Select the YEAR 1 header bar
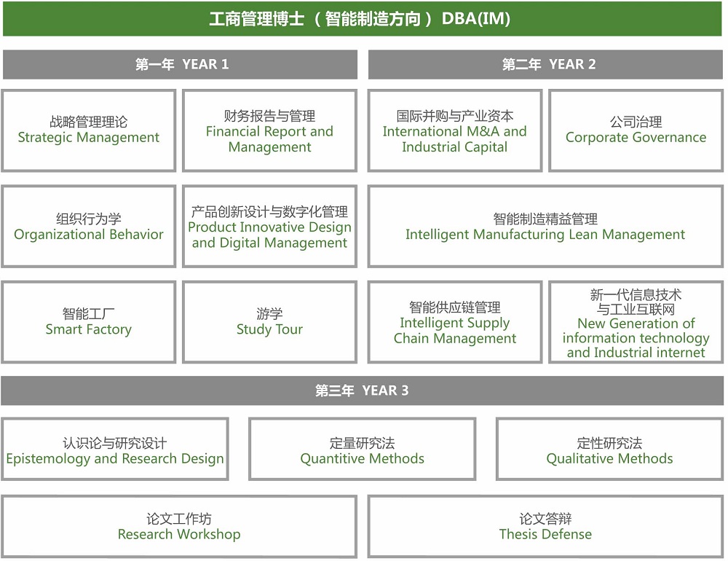The image size is (728, 561). coord(180,64)
